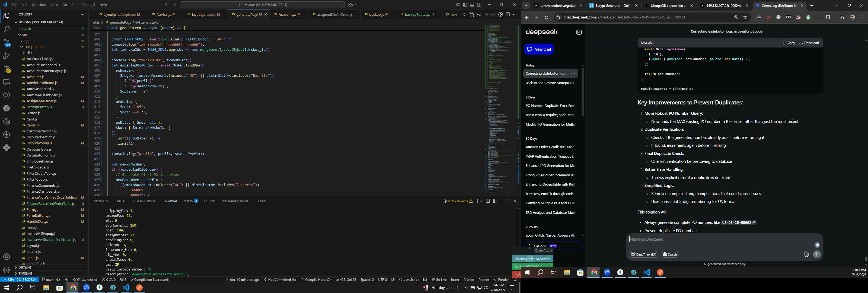The height and width of the screenshot is (293, 868).
Task: Toggle DeepThink (R1) mode
Action: point(643,254)
